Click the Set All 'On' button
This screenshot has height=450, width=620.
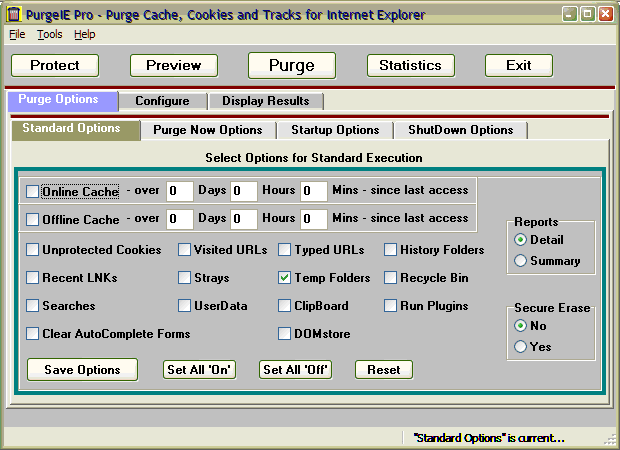pos(199,370)
